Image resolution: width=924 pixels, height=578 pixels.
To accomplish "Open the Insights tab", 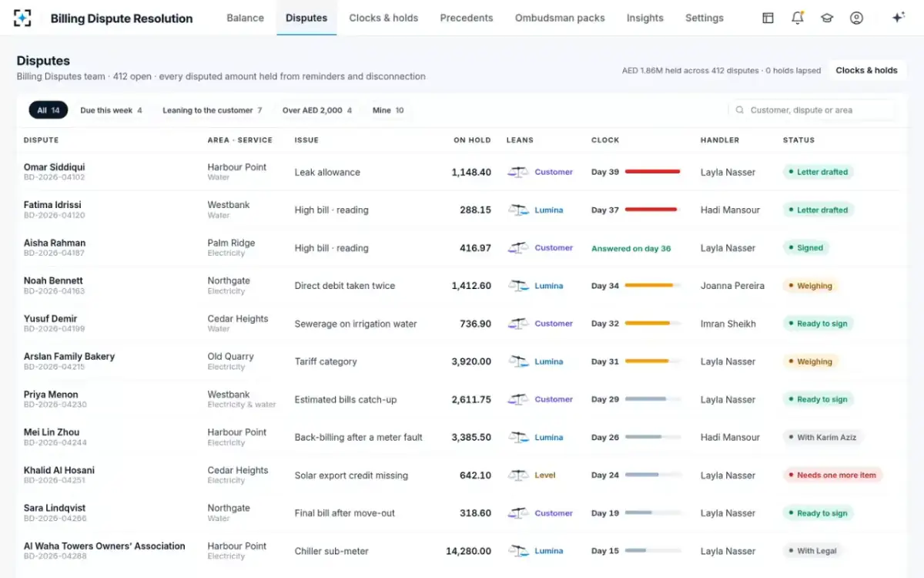I will pyautogui.click(x=644, y=18).
